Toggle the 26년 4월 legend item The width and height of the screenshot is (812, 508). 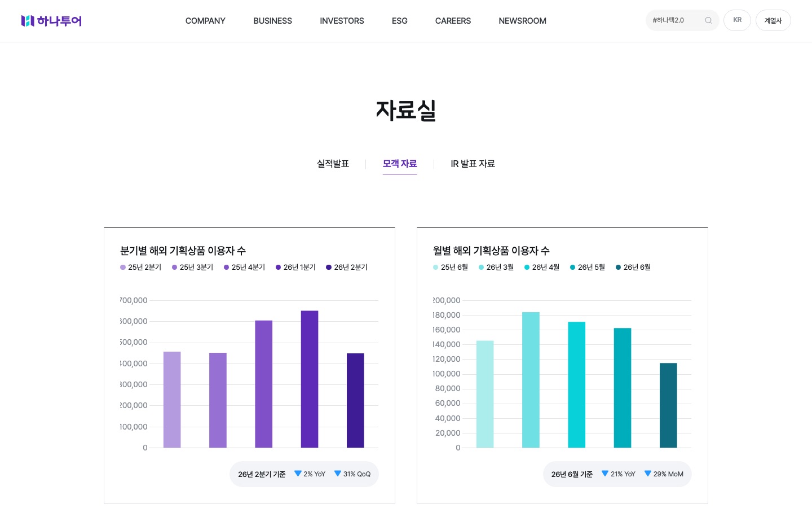point(542,268)
